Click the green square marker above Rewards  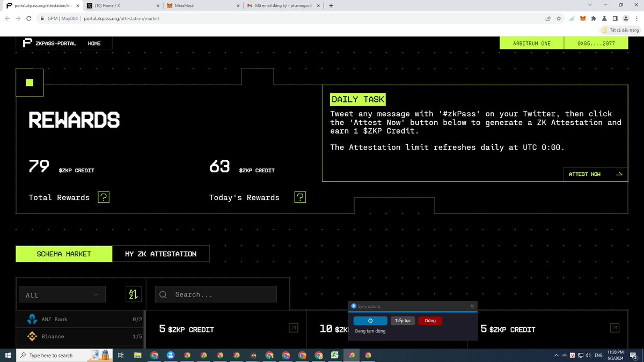point(30,83)
